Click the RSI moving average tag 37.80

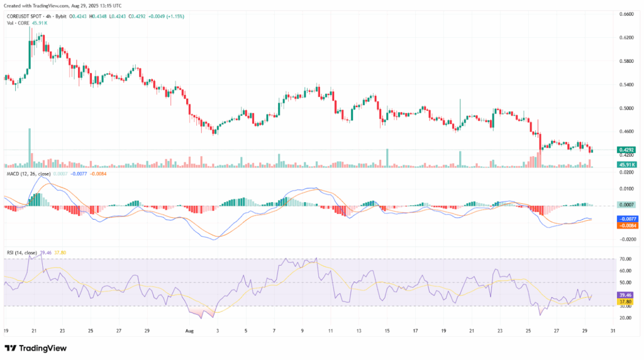pyautogui.click(x=625, y=301)
